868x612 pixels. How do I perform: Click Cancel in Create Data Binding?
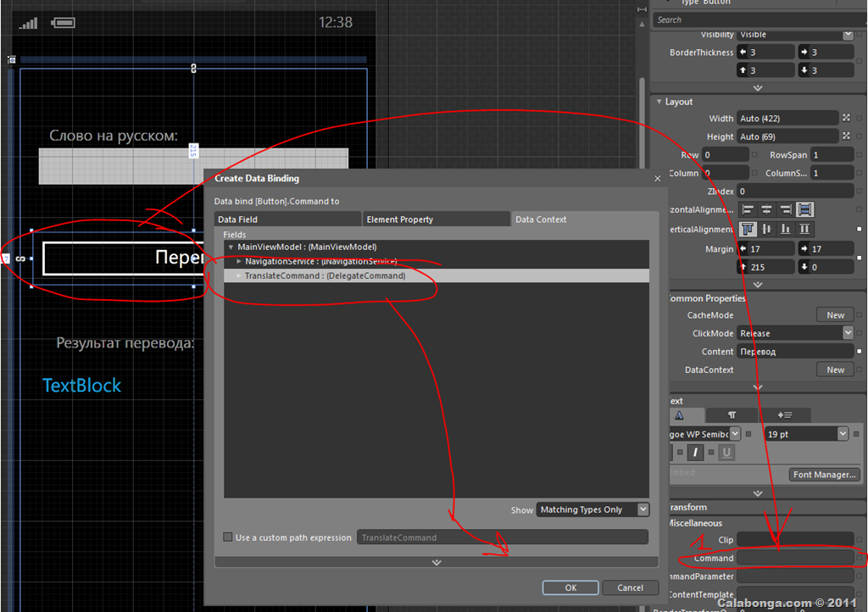(630, 587)
